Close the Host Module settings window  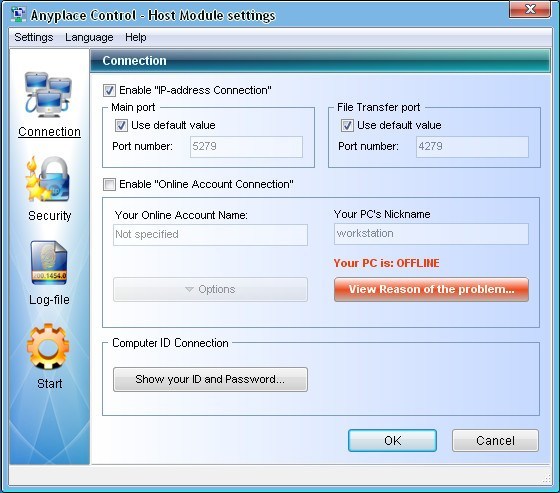click(530, 9)
